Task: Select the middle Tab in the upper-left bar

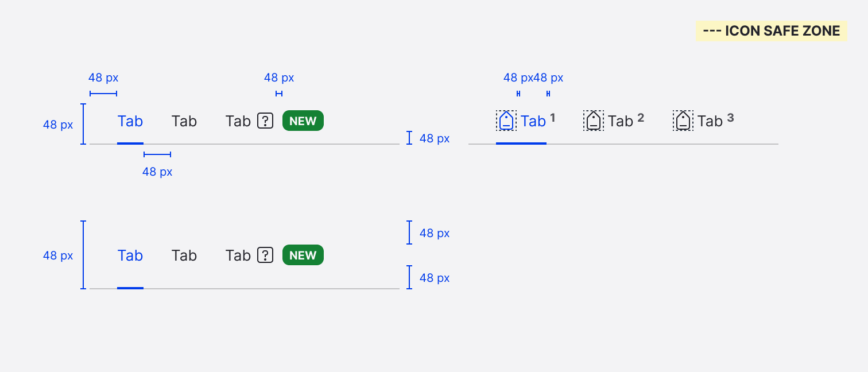Action: [184, 121]
